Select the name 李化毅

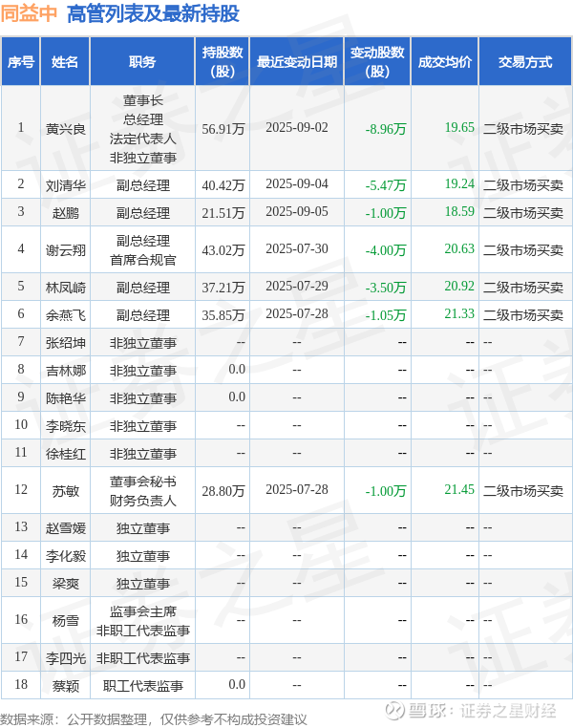pyautogui.click(x=66, y=556)
